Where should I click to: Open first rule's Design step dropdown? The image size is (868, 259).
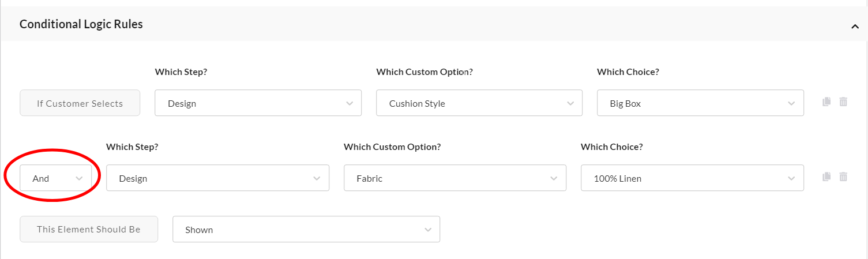(258, 103)
